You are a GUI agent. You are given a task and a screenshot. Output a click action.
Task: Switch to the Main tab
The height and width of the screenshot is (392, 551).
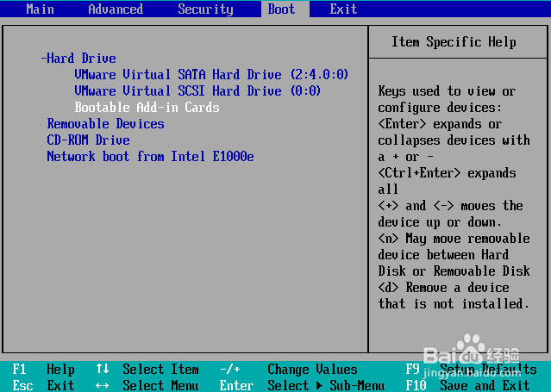click(40, 9)
